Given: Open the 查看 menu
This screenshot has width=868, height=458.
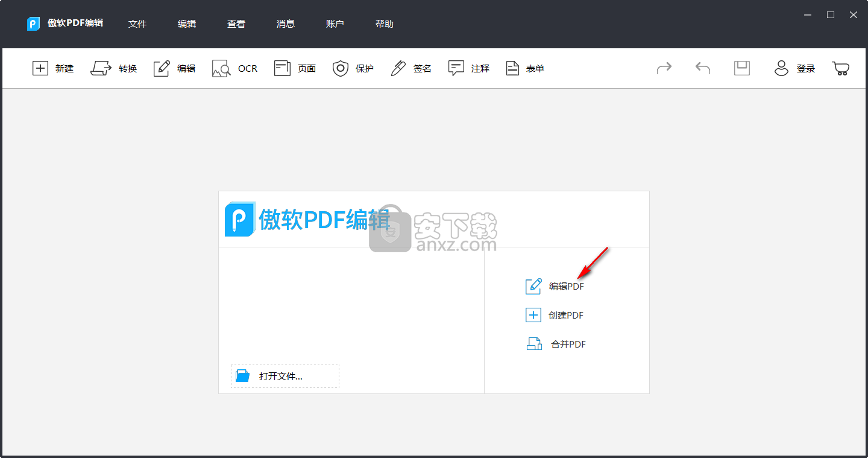Looking at the screenshot, I should [x=236, y=24].
